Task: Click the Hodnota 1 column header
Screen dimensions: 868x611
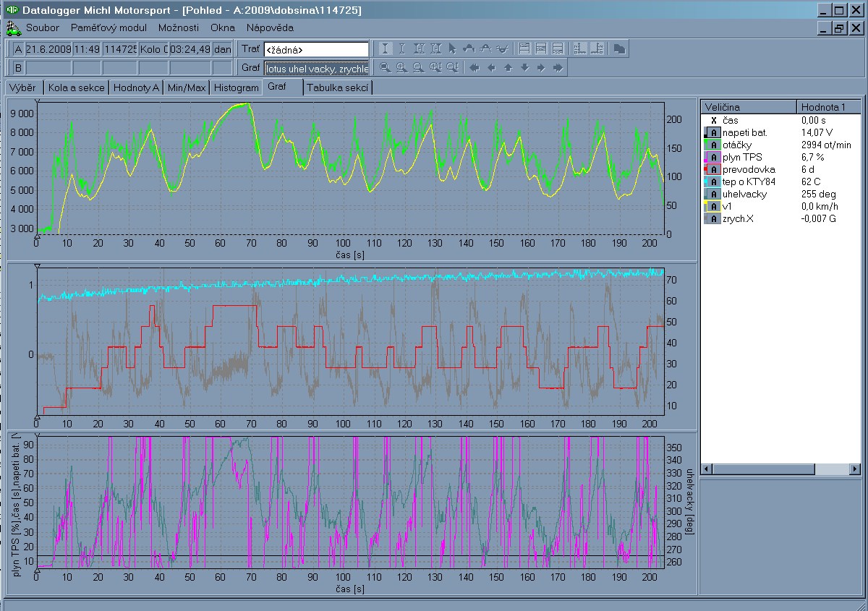Action: 828,107
